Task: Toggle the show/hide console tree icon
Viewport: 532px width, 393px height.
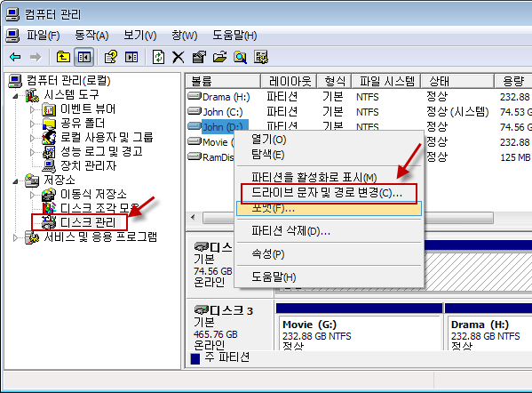Action: pyautogui.click(x=83, y=57)
